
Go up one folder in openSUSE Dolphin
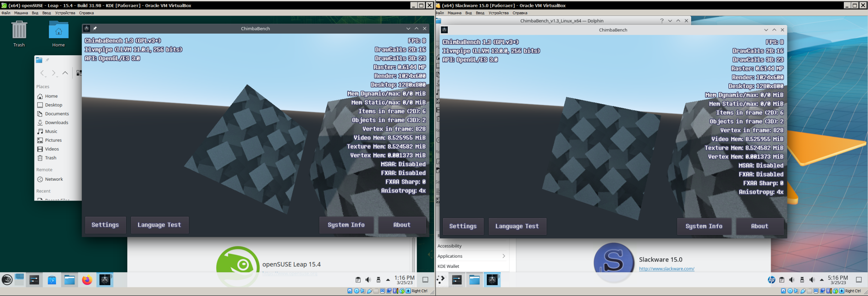65,73
